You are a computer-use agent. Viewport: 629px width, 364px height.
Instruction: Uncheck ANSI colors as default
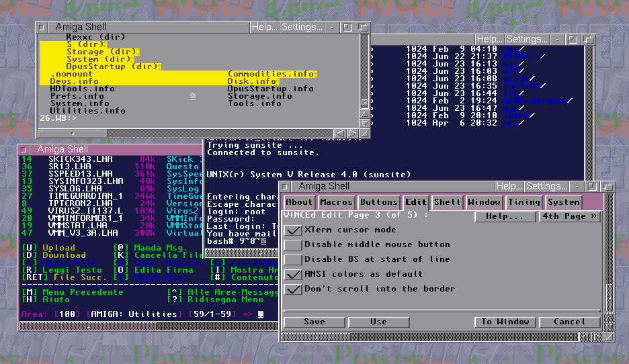pyautogui.click(x=293, y=275)
